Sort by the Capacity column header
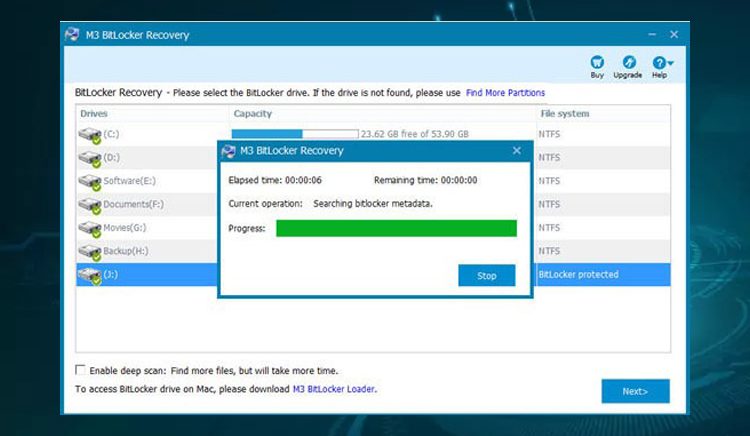Image resolution: width=750 pixels, height=436 pixels. [x=253, y=114]
